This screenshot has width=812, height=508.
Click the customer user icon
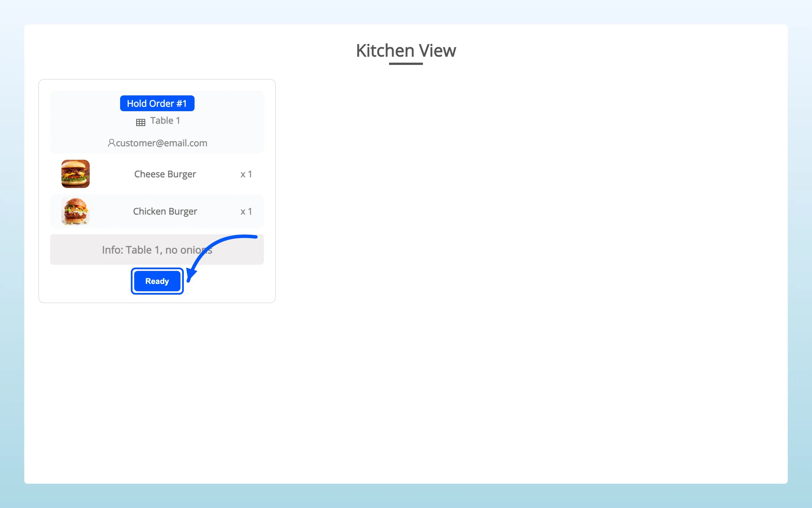point(111,143)
